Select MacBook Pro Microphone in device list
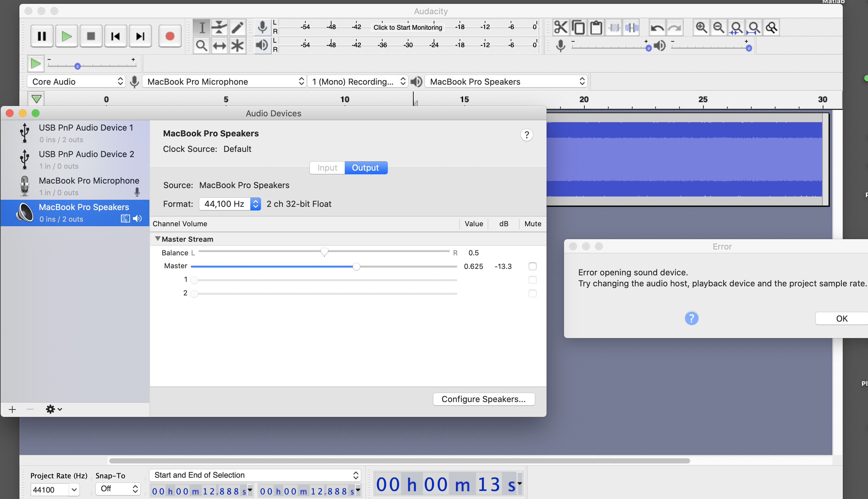 click(75, 186)
